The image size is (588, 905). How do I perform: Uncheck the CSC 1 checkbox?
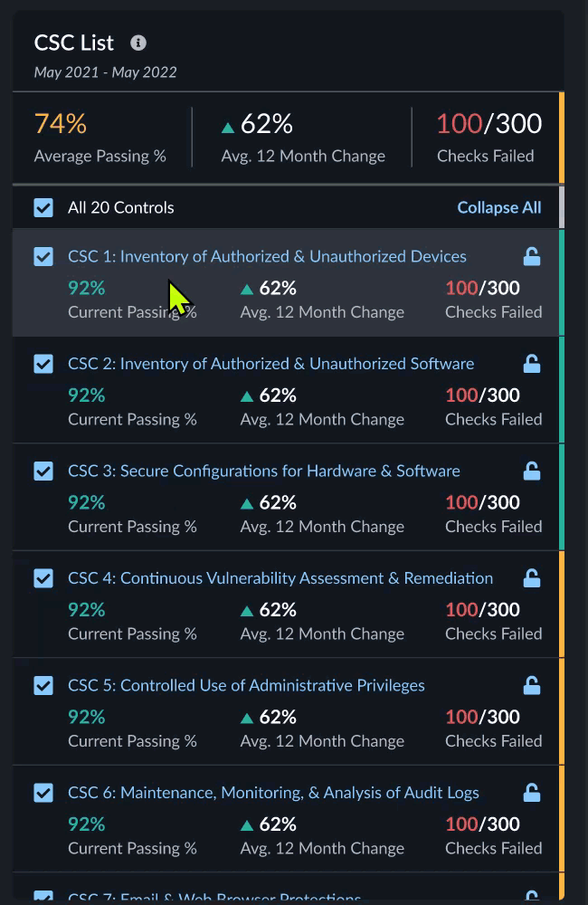(43, 257)
